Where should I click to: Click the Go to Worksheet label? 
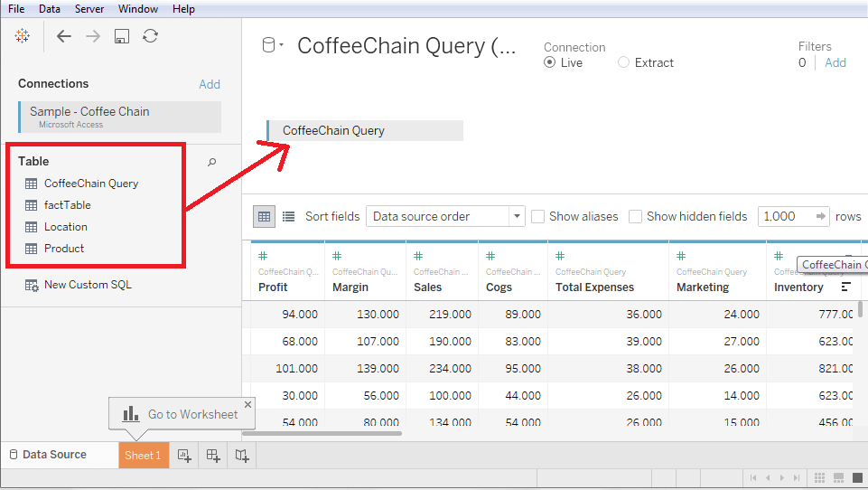[x=192, y=414]
